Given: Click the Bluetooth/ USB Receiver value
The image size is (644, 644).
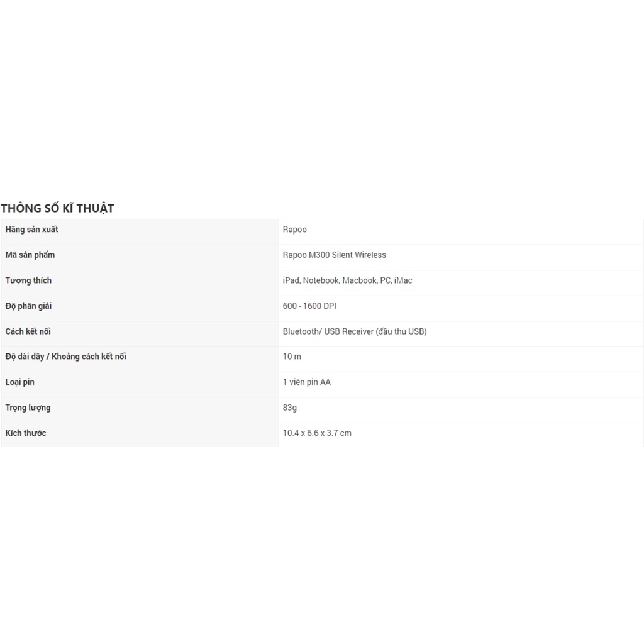Looking at the screenshot, I should coord(355,331).
